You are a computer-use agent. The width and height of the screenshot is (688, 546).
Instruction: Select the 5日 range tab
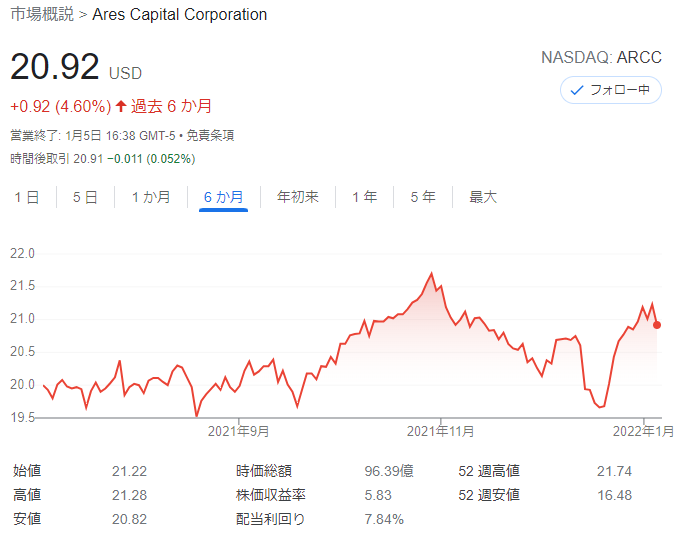(85, 197)
